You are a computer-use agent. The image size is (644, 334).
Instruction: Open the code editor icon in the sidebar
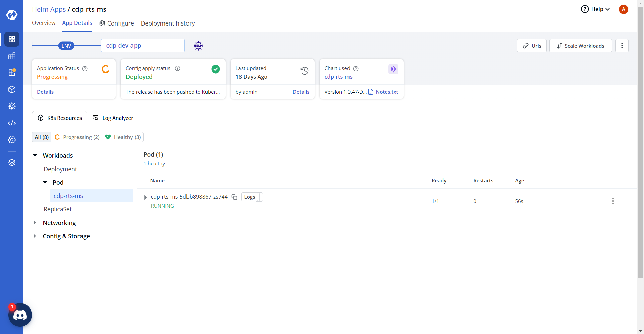[x=12, y=123]
